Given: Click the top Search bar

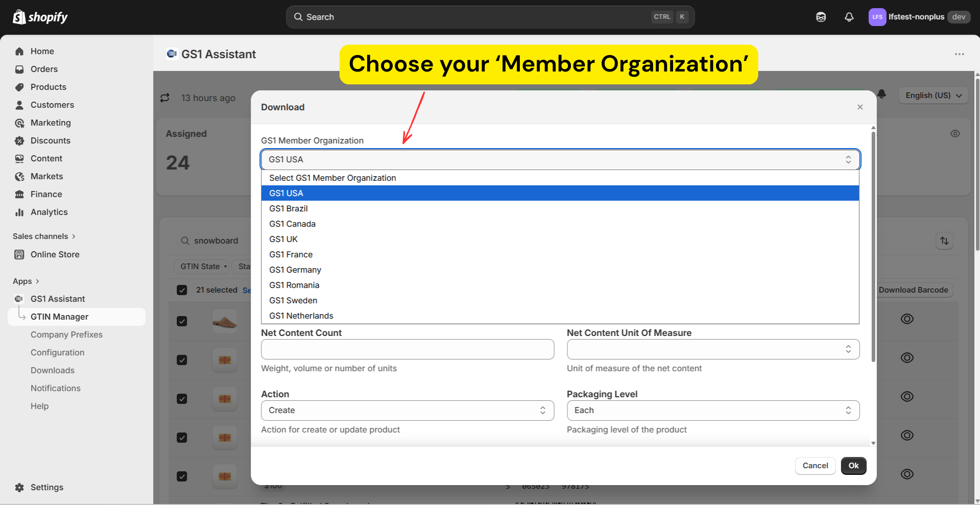Looking at the screenshot, I should point(490,17).
